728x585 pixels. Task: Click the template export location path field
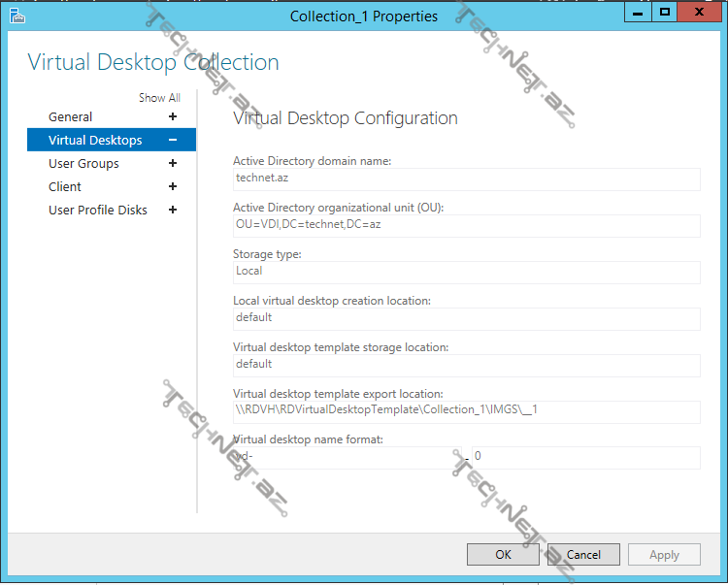point(466,410)
